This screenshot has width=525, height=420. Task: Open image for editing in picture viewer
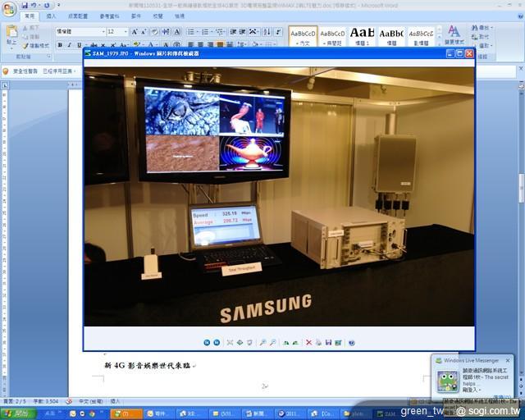[338, 342]
